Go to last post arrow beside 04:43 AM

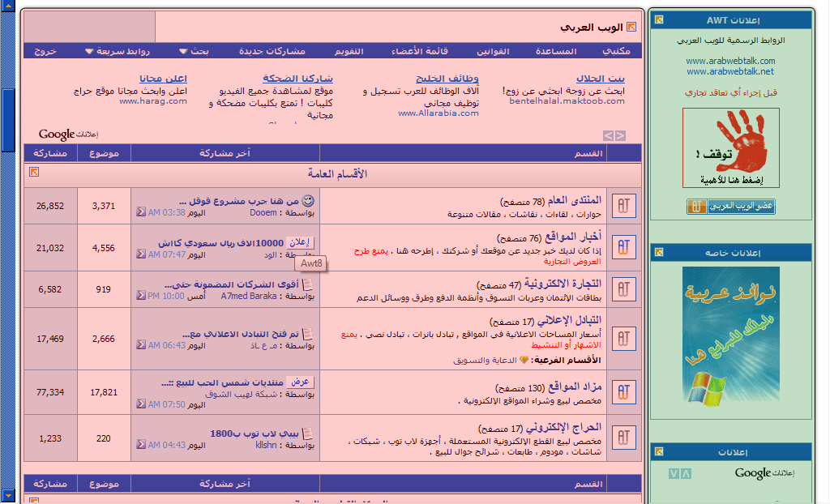(141, 445)
